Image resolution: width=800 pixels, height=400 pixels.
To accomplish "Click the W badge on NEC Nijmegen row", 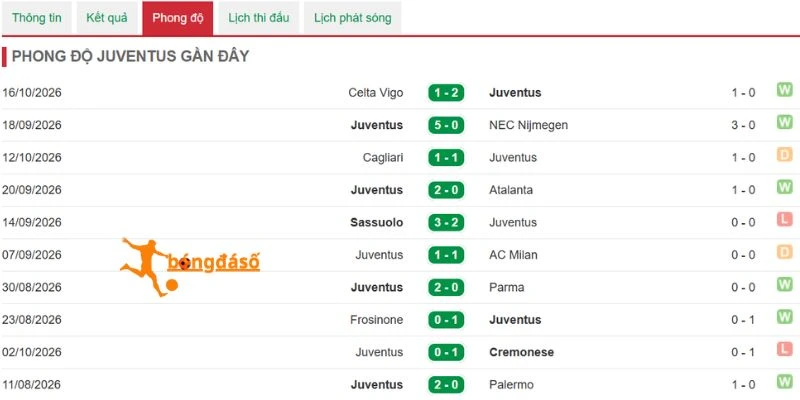I will pos(784,122).
